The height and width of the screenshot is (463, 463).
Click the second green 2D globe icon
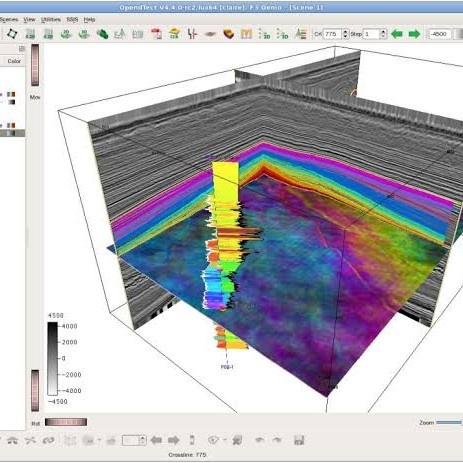pyautogui.click(x=84, y=34)
